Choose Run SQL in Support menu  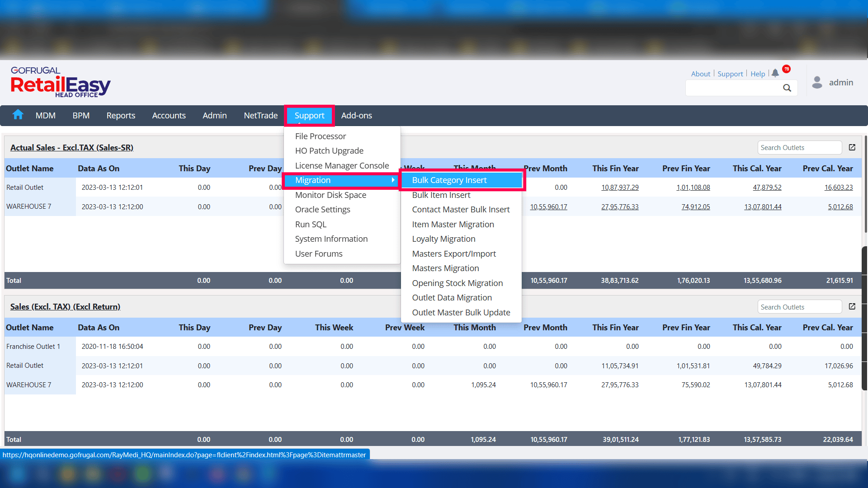pos(311,224)
